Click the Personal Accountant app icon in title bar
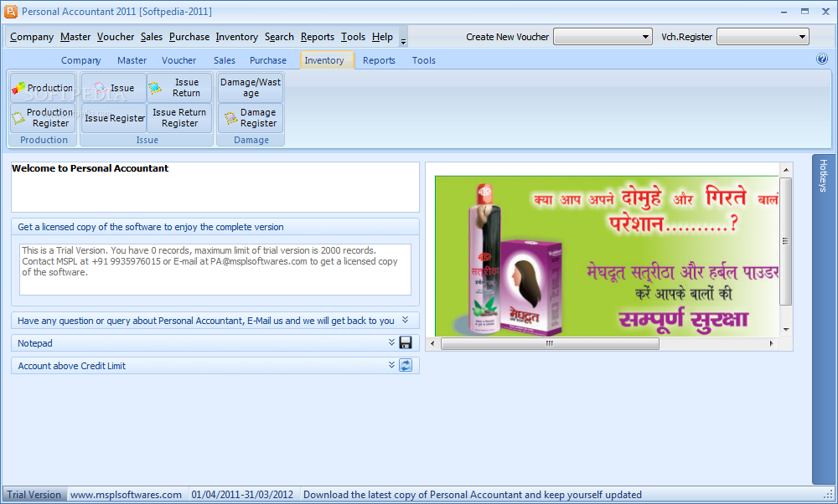This screenshot has width=838, height=504. (x=10, y=11)
